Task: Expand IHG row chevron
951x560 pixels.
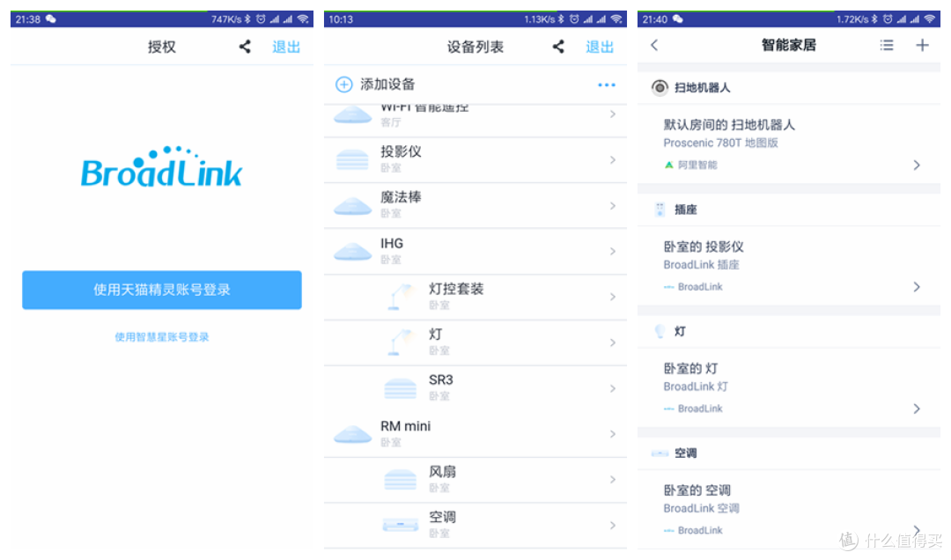Action: point(613,251)
